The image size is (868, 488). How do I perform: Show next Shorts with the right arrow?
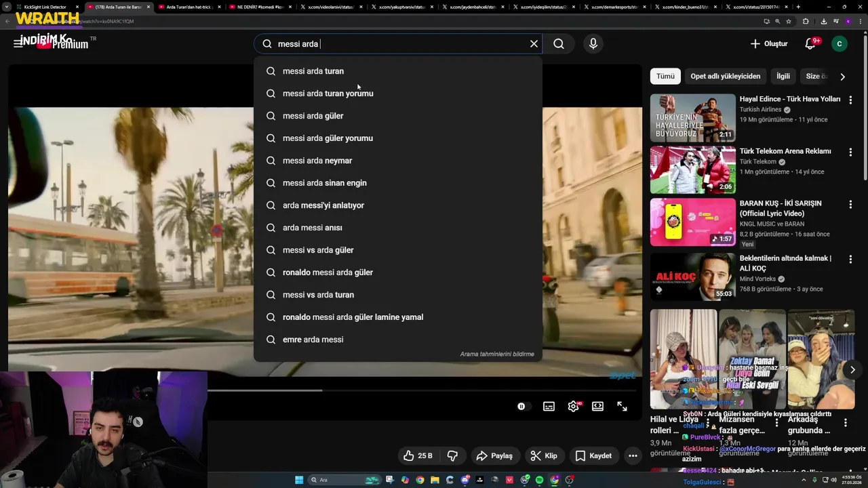click(x=852, y=369)
